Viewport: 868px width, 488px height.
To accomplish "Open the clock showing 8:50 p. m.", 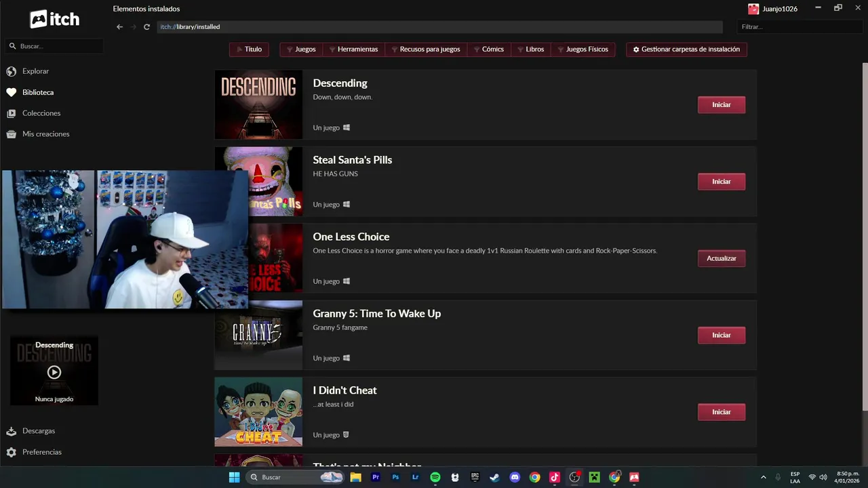I will click(848, 477).
